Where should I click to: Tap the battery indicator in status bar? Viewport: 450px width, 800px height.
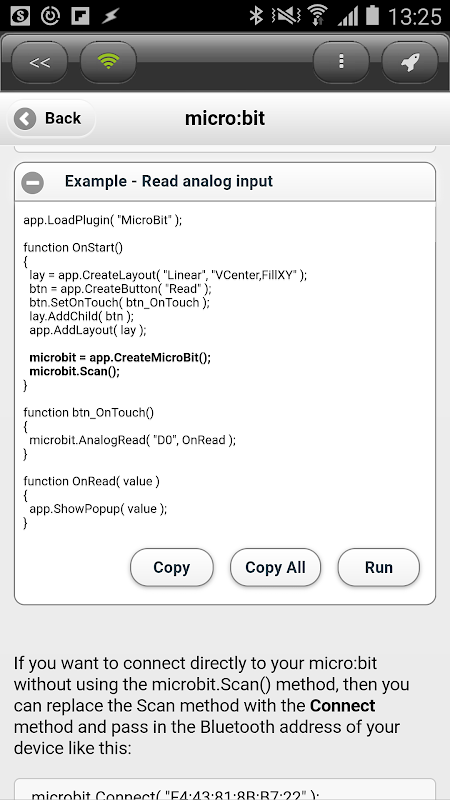[372, 15]
